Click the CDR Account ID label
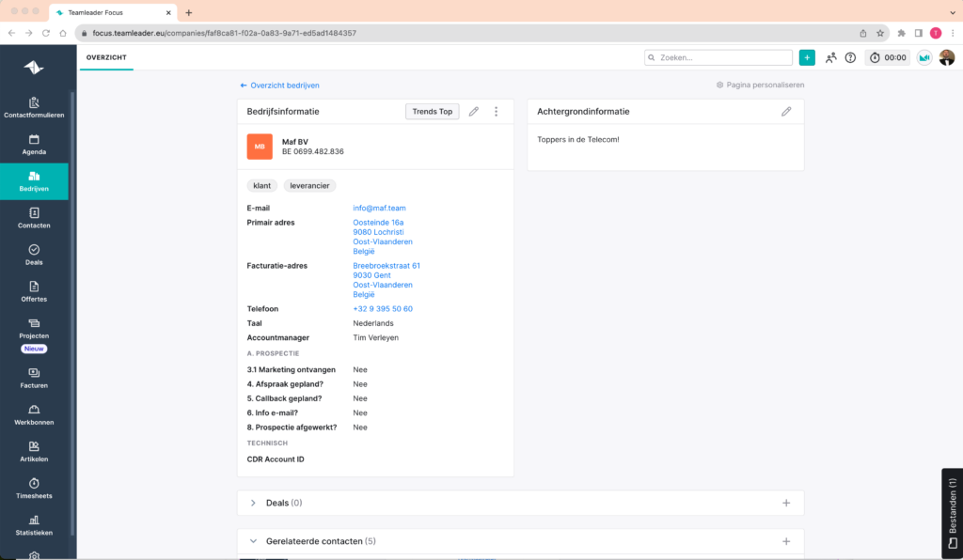Viewport: 963px width, 560px height. (x=276, y=459)
